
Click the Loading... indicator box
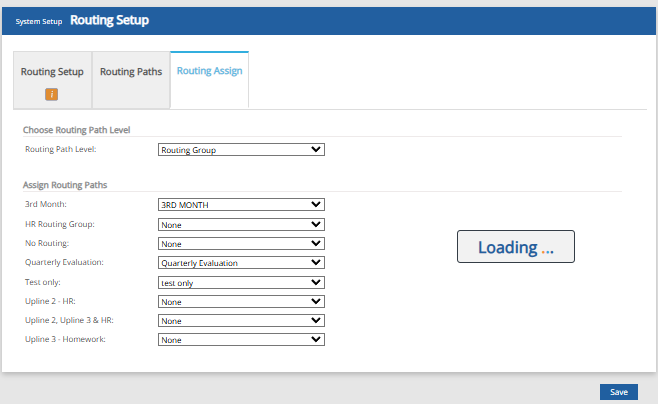[515, 247]
